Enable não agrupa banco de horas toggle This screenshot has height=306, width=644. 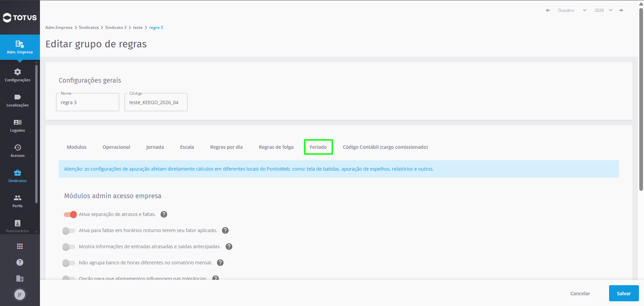(69, 263)
